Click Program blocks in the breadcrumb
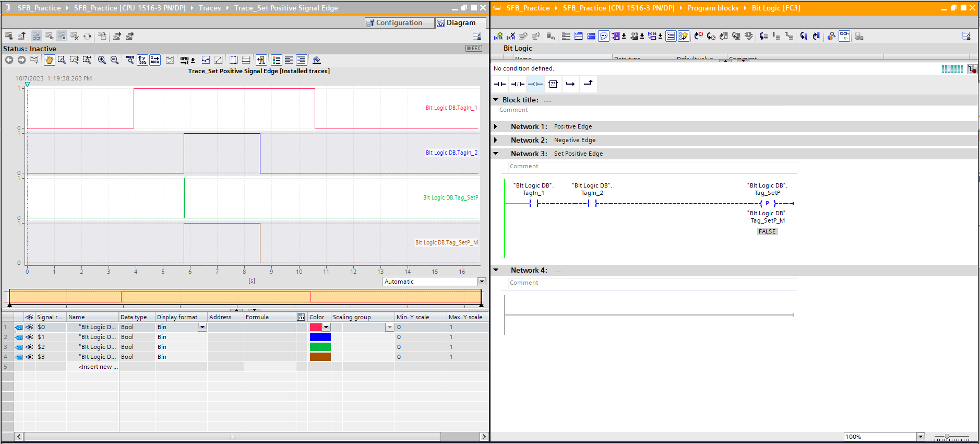980x444 pixels. click(713, 8)
